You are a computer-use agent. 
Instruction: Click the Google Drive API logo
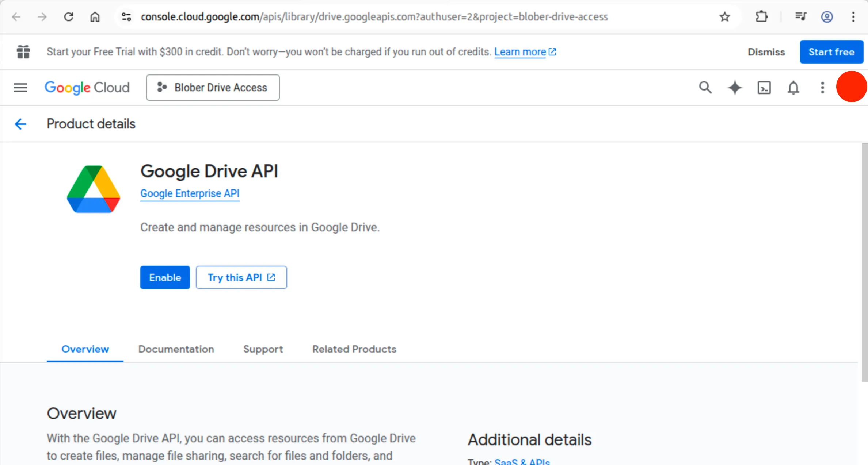[93, 189]
